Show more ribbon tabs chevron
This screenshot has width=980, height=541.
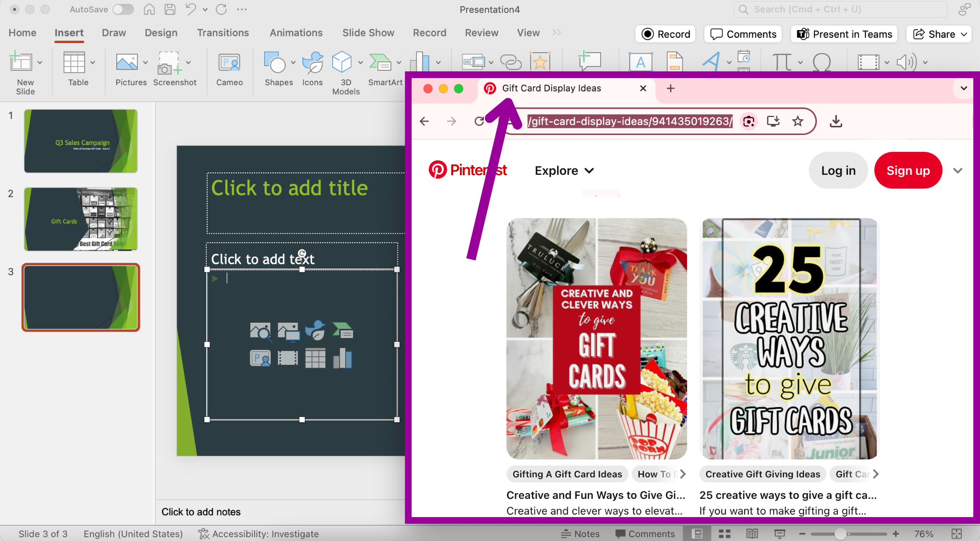click(x=556, y=33)
